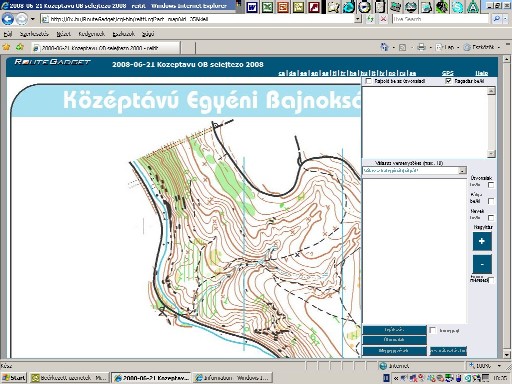Open the address bar history dropdown
The image size is (512, 384).
[357, 19]
